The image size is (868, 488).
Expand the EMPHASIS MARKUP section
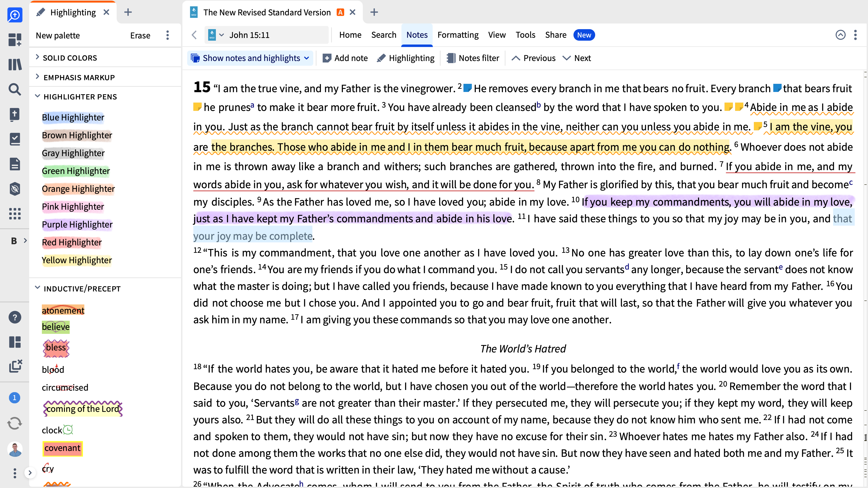coord(37,77)
